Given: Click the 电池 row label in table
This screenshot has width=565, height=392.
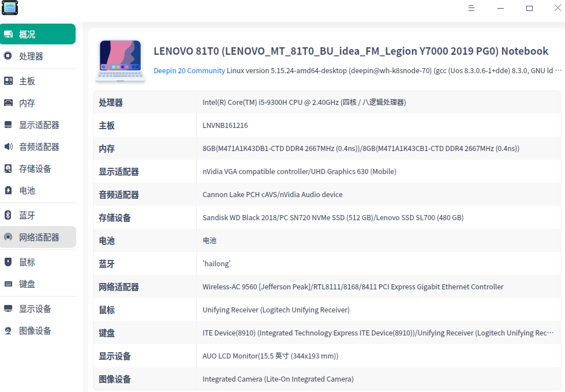Looking at the screenshot, I should pos(107,241).
